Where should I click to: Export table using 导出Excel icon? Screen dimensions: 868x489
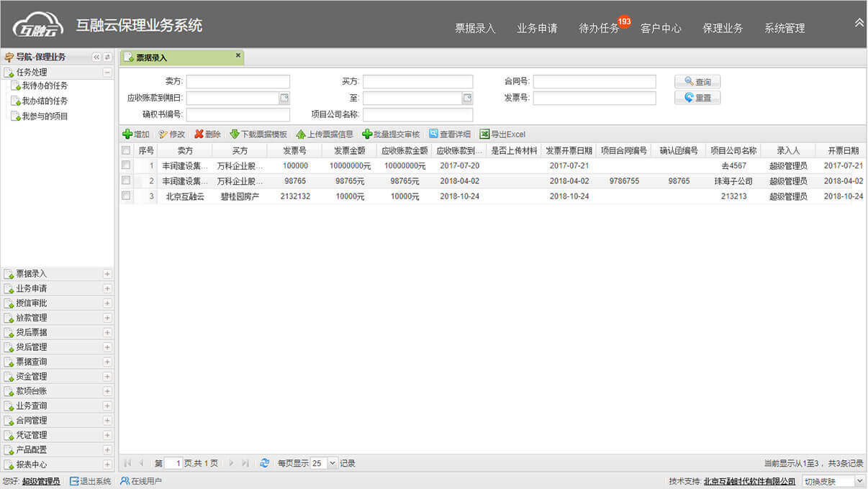point(484,134)
